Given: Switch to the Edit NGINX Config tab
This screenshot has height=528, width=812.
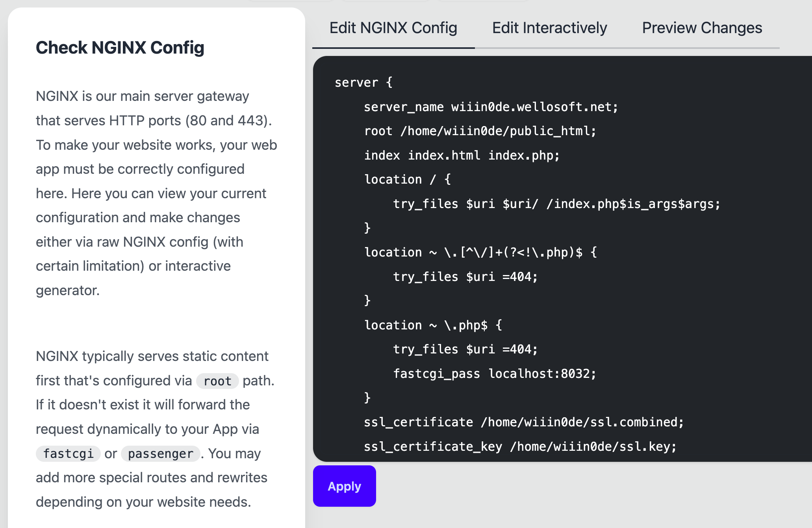Looking at the screenshot, I should [x=393, y=28].
